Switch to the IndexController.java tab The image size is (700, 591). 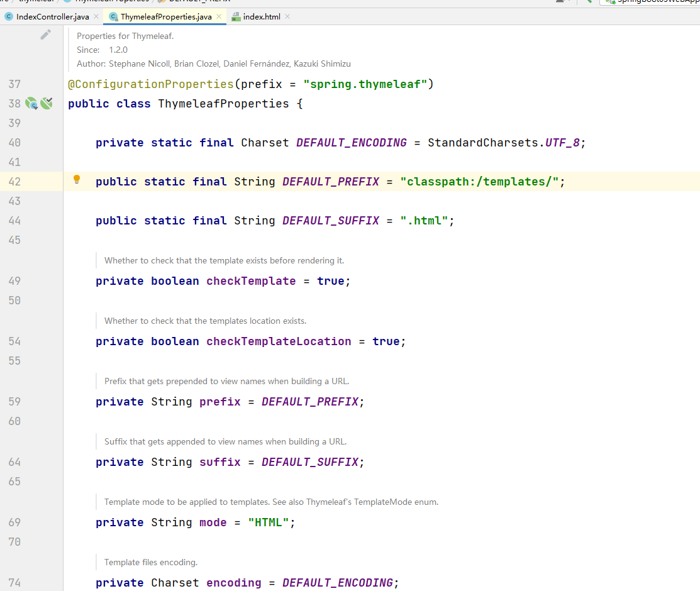click(x=52, y=16)
